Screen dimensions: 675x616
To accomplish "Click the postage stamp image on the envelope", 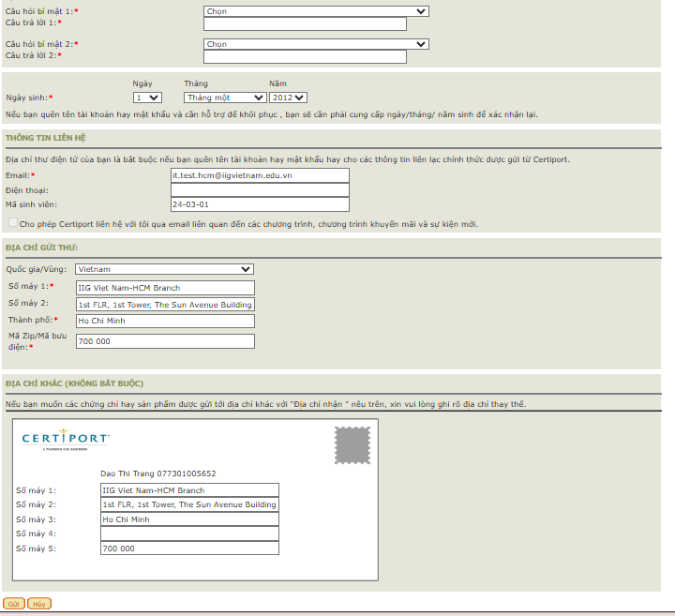I will point(352,445).
